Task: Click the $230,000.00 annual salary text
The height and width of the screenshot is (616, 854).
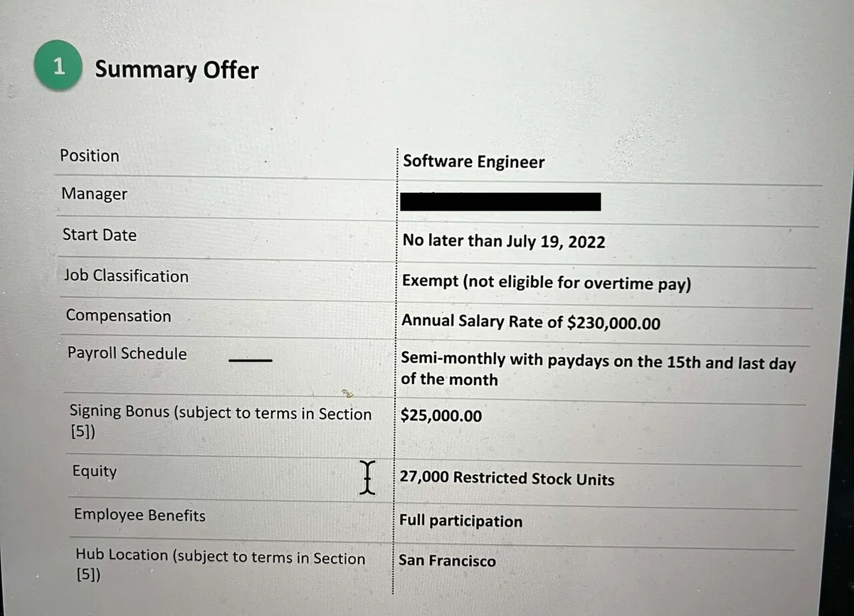Action: click(x=613, y=323)
